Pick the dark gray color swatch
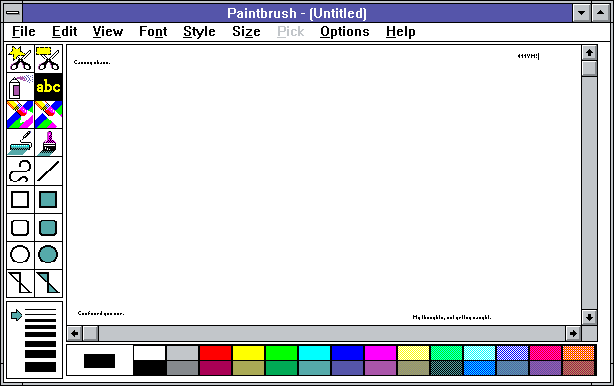 [182, 368]
